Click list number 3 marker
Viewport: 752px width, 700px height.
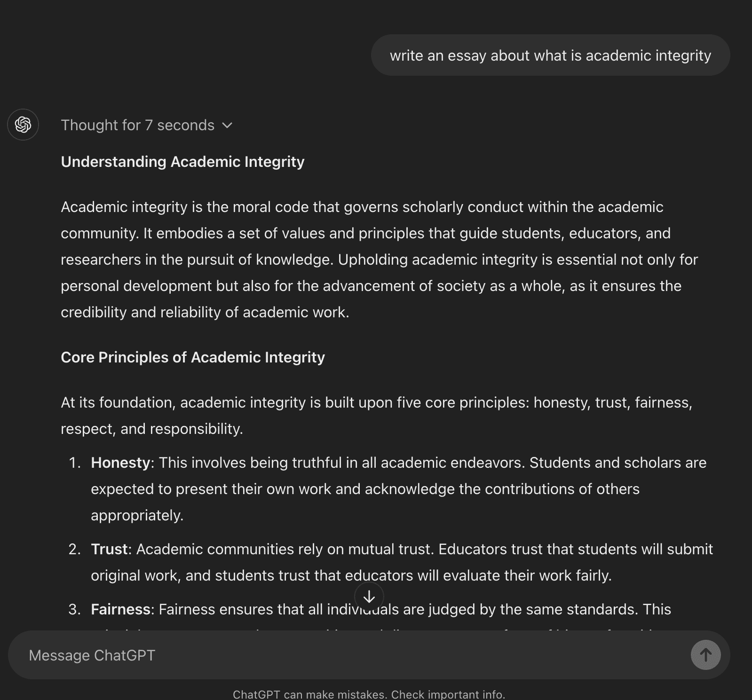74,609
